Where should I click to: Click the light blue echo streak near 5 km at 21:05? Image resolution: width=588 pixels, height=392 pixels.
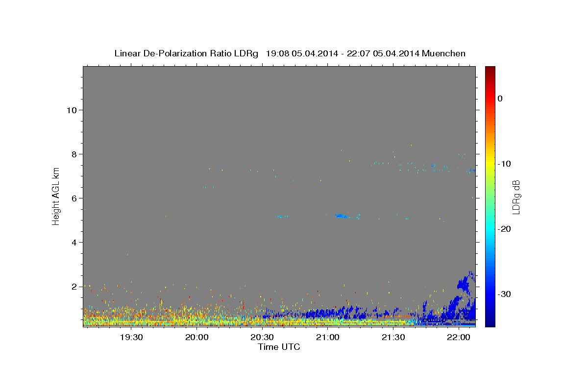coord(342,216)
